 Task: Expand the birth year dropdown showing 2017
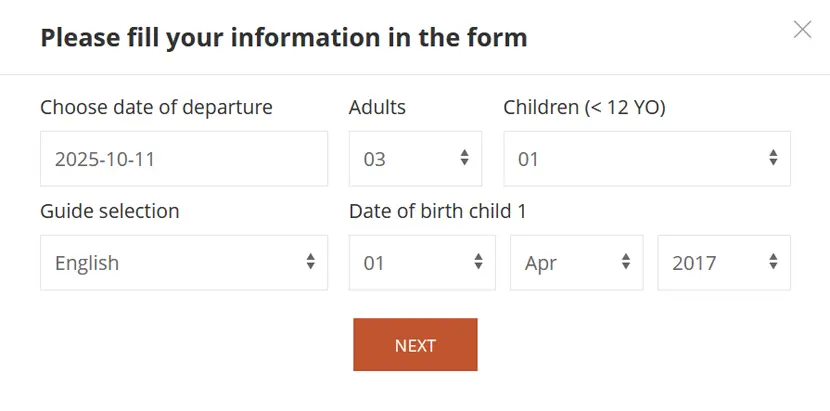coord(723,263)
